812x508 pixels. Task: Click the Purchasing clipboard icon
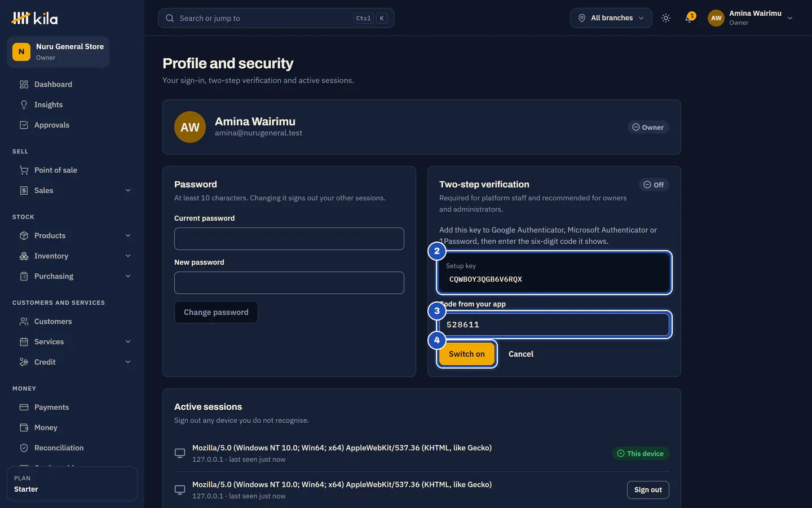click(x=24, y=277)
